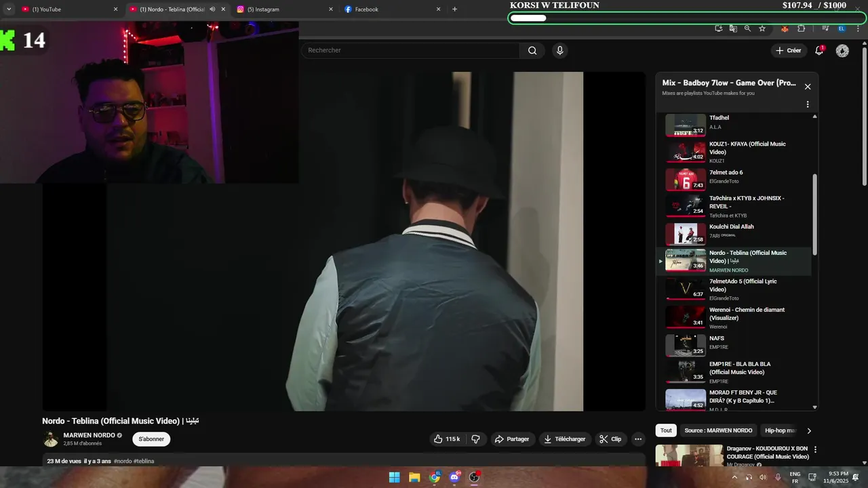
Task: Translate this page icon
Action: click(733, 28)
